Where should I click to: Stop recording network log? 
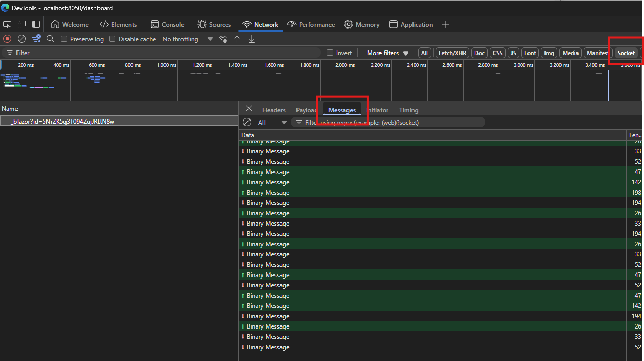pos(7,39)
